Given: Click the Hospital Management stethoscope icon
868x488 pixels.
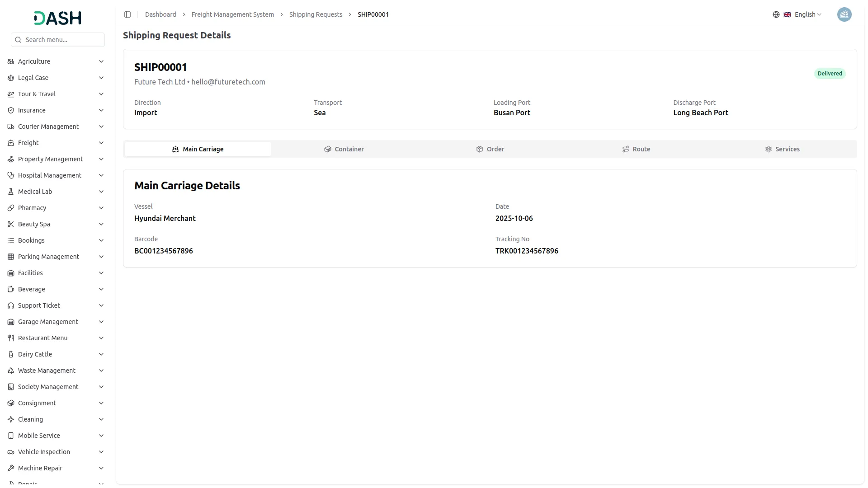Looking at the screenshot, I should tap(11, 175).
